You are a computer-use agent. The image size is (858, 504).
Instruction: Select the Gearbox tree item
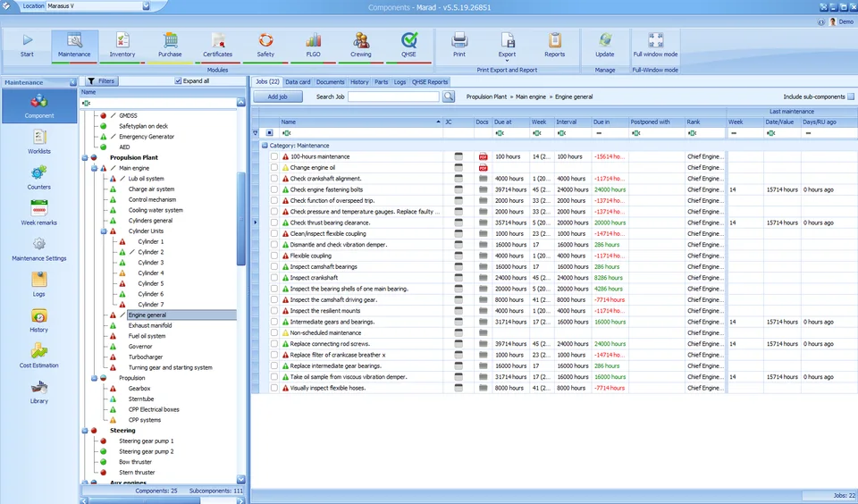click(139, 389)
